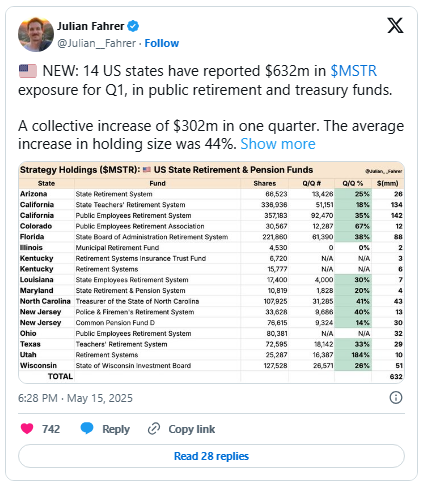Image resolution: width=429 pixels, height=492 pixels.
Task: Click the blue verified badge
Action: pyautogui.click(x=133, y=26)
